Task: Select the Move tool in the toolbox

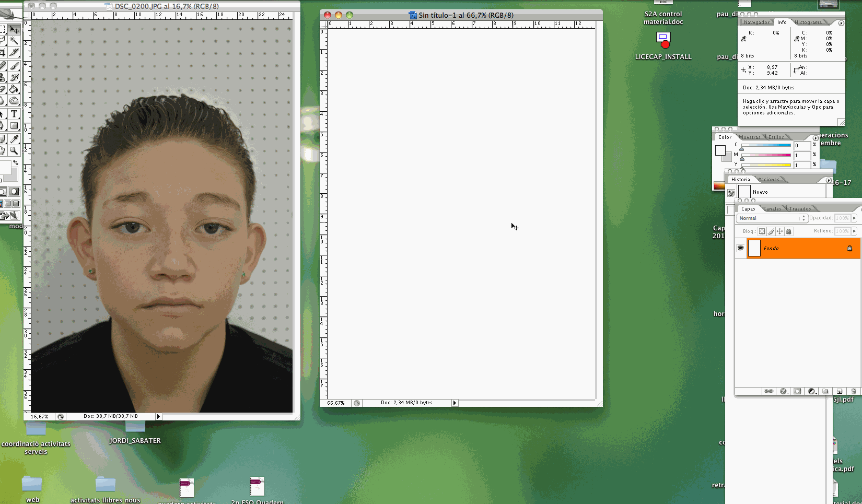Action: click(14, 30)
